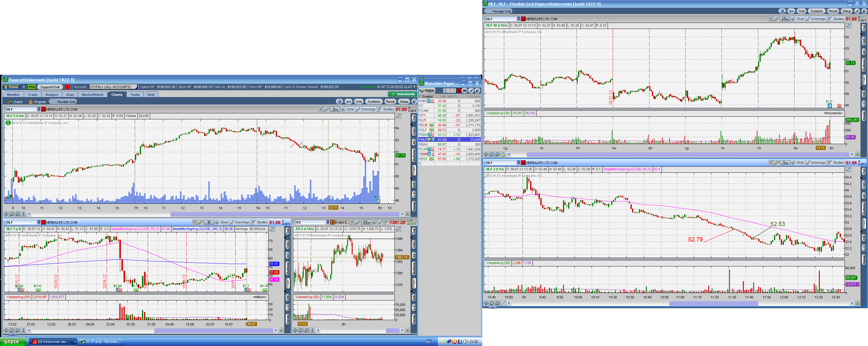Switch to the Trade tab
Image resolution: width=868 pixels, height=346 pixels.
point(33,95)
